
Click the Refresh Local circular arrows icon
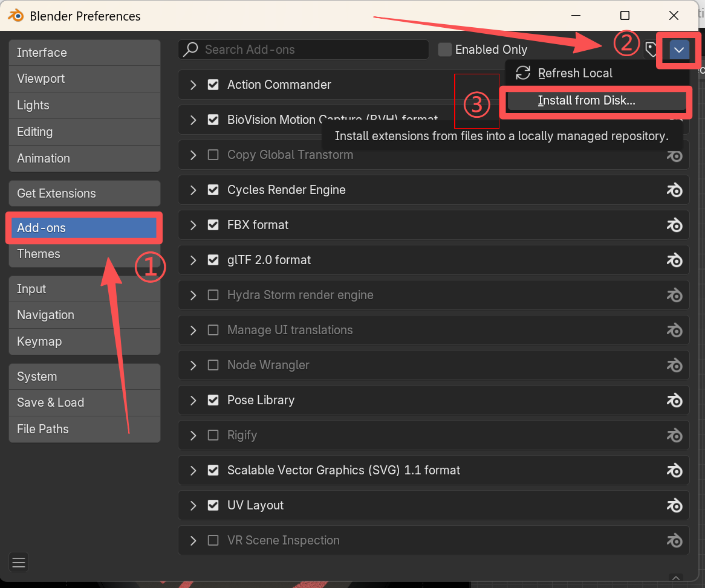(523, 73)
